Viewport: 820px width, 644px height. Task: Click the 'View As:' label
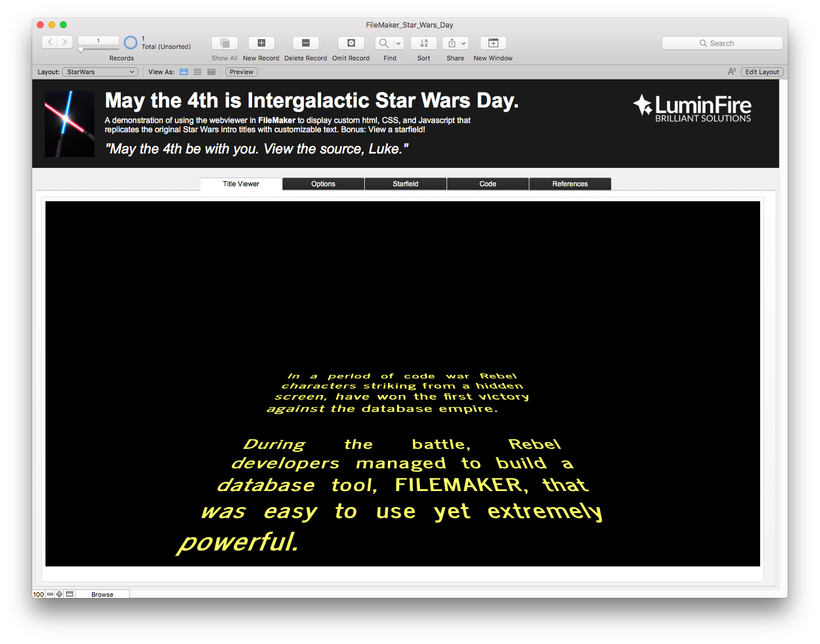tap(161, 72)
